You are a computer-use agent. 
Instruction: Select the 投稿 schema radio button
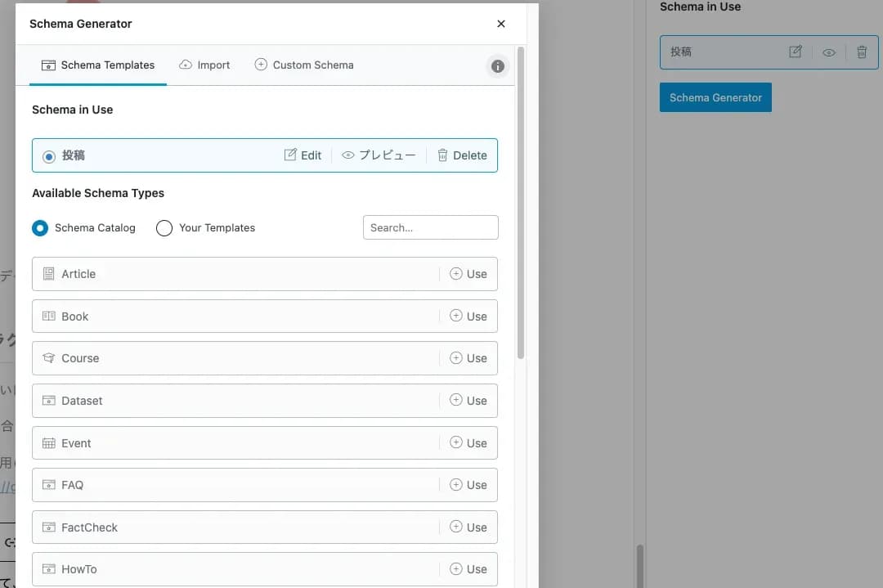(x=49, y=156)
